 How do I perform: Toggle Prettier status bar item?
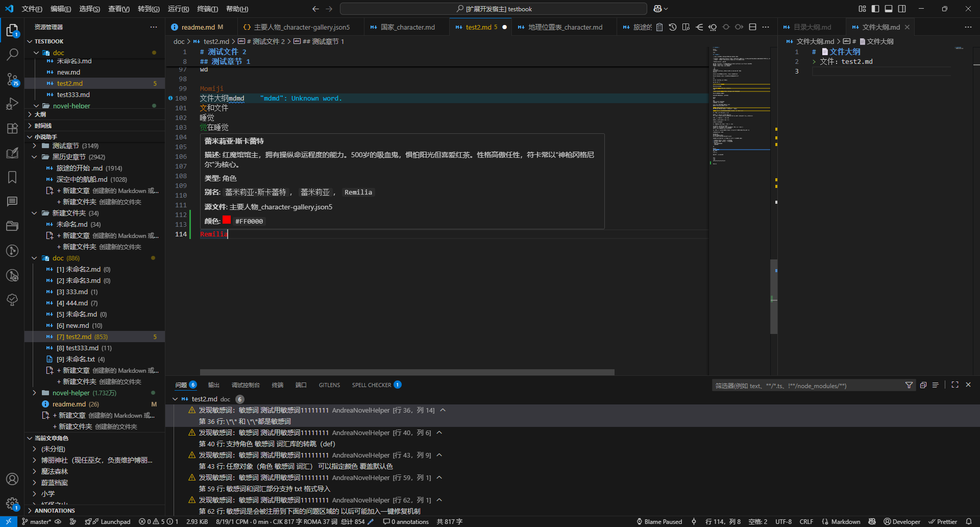943,521
